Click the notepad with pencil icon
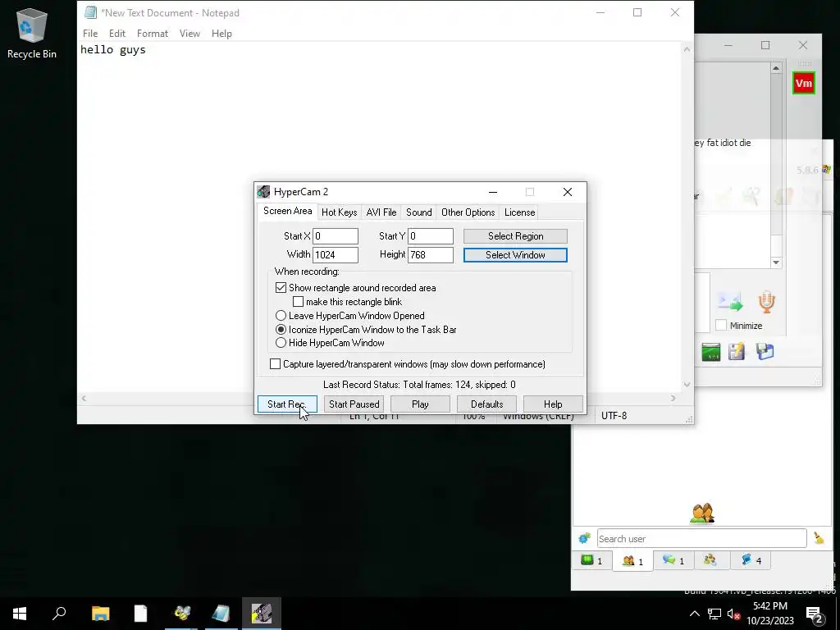 tap(737, 351)
